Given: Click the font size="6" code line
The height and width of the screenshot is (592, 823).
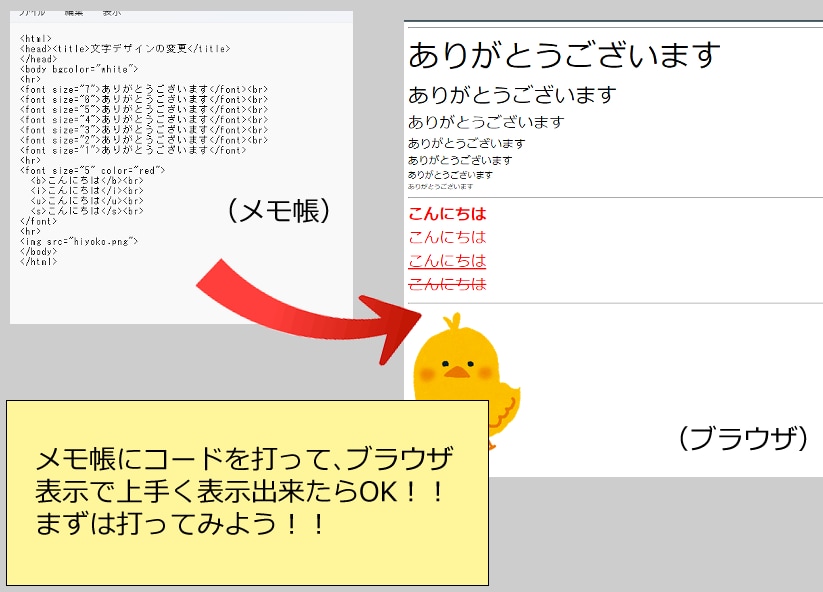Looking at the screenshot, I should (x=144, y=99).
